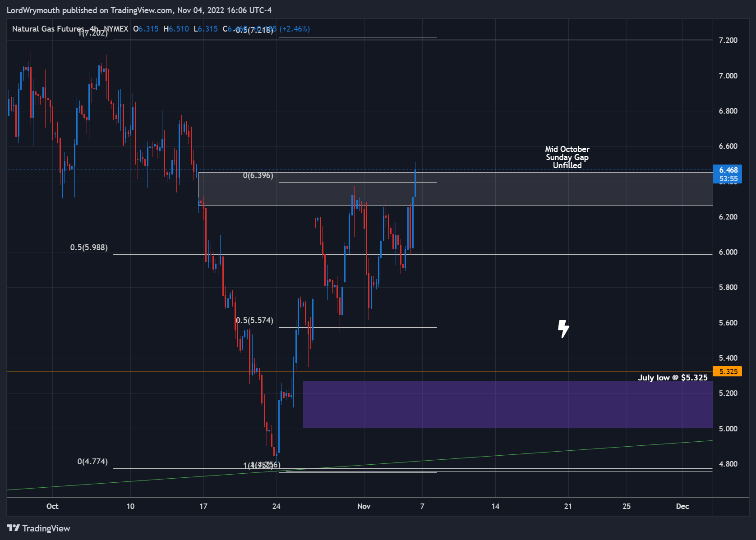The width and height of the screenshot is (756, 540).
Task: Click the 6.000 price axis label
Action: click(728, 252)
